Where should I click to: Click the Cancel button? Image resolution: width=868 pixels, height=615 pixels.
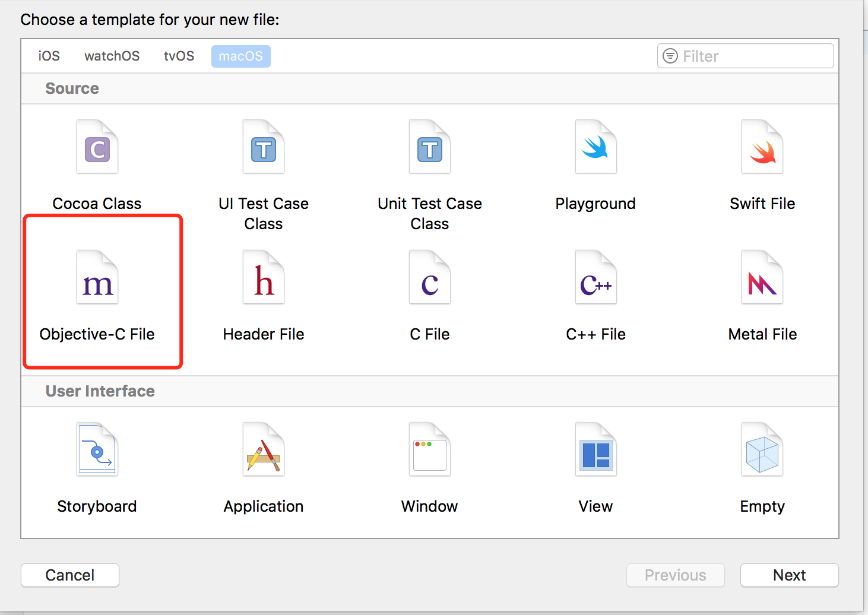pos(70,575)
